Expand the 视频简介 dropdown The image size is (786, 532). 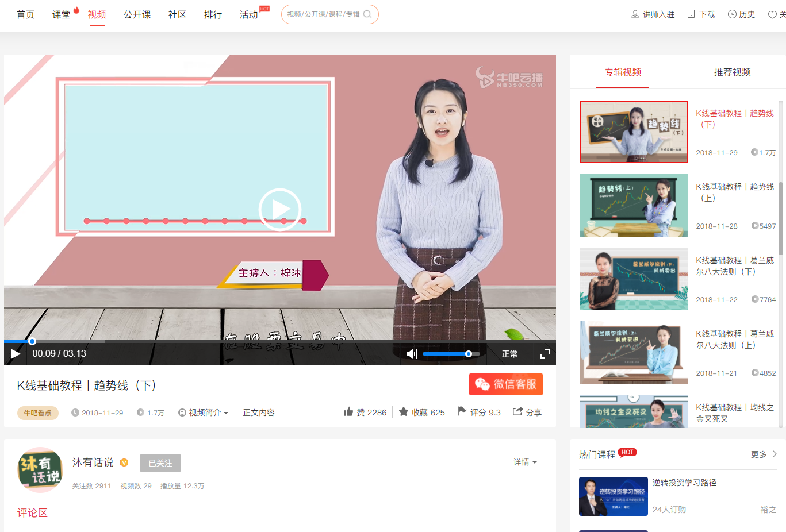(x=204, y=413)
